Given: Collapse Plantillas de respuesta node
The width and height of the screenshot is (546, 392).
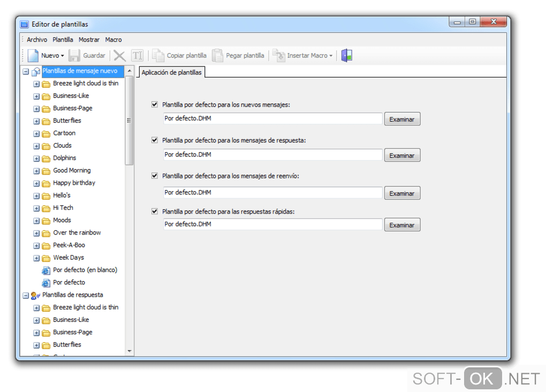Looking at the screenshot, I should click(x=26, y=296).
